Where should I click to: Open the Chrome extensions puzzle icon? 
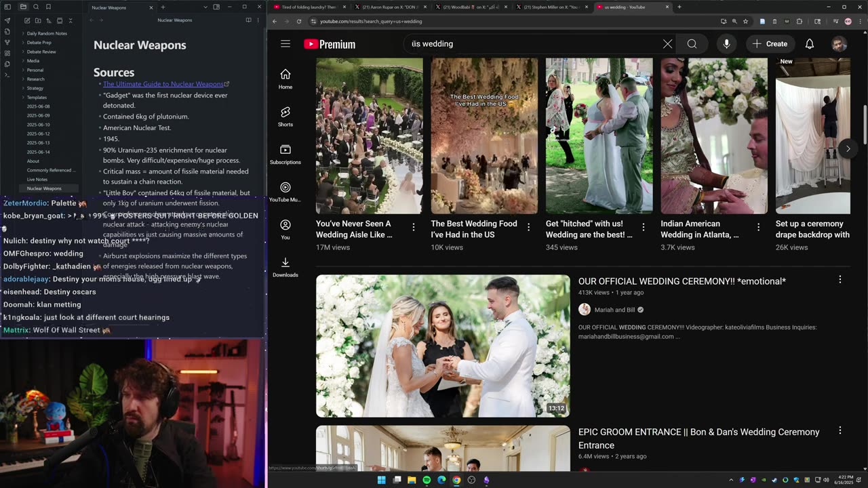pyautogui.click(x=800, y=21)
